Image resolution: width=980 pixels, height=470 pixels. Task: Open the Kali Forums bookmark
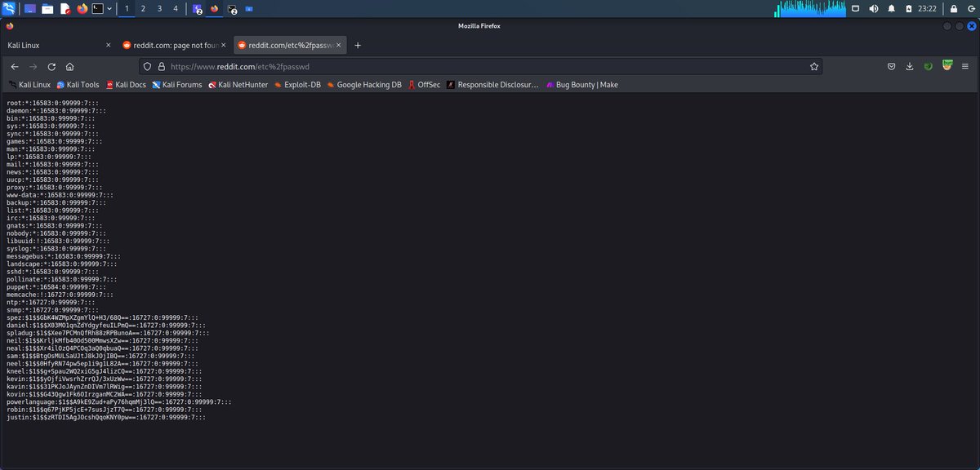(176, 85)
